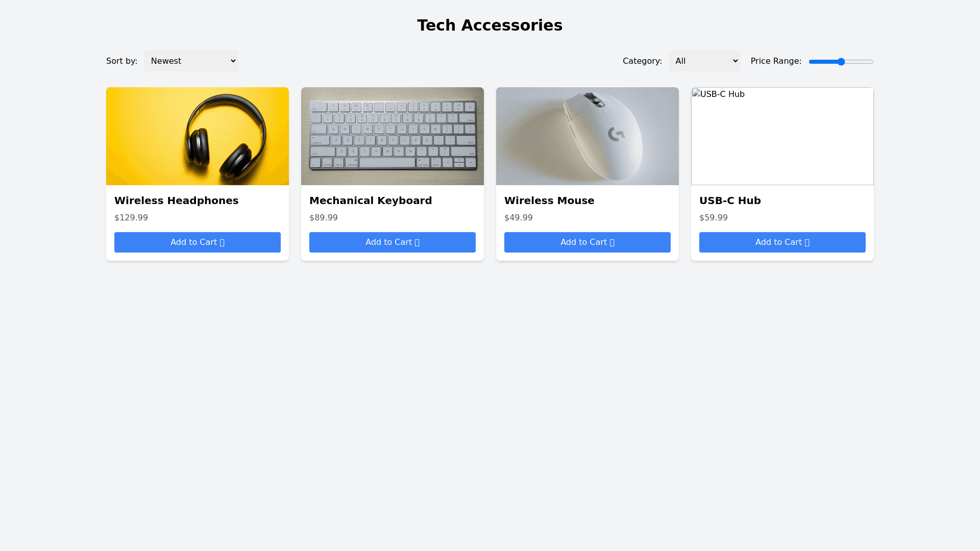The image size is (980, 551).
Task: Open the headphones product photo
Action: click(x=198, y=136)
